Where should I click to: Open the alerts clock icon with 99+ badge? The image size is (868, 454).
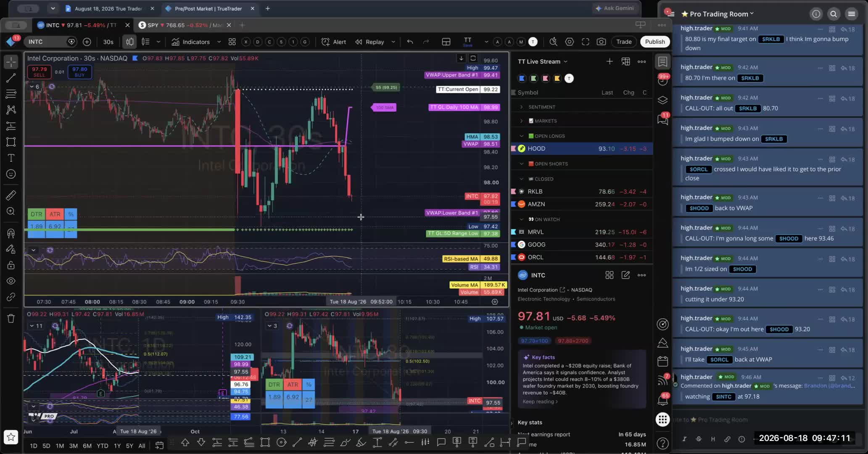(662, 80)
